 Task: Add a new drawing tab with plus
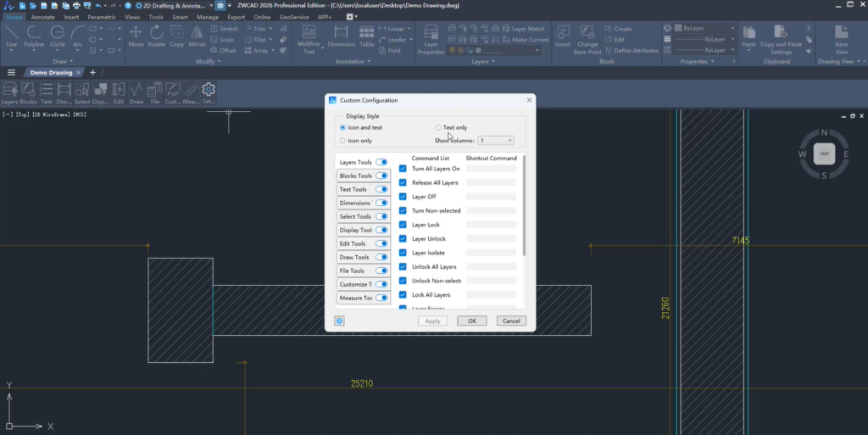pos(92,73)
